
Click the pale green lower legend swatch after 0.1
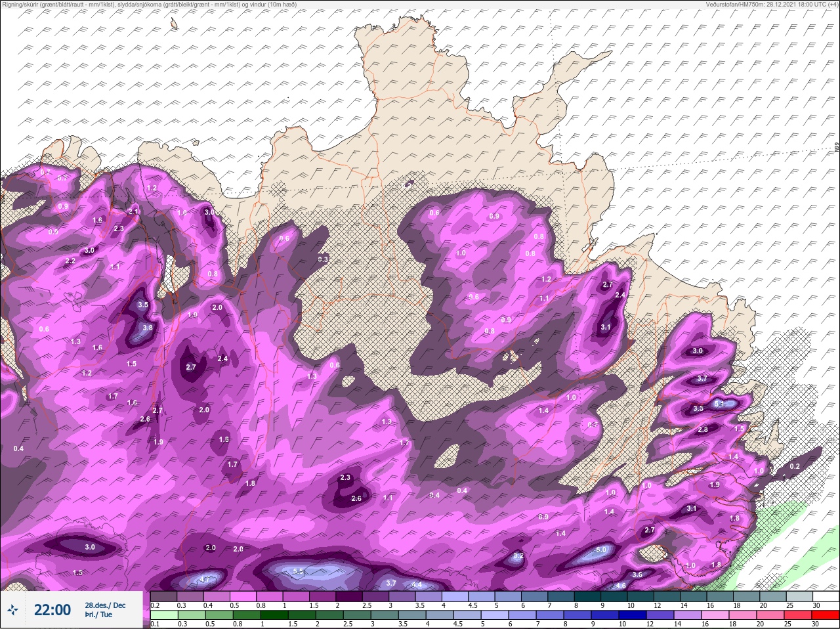[164, 615]
